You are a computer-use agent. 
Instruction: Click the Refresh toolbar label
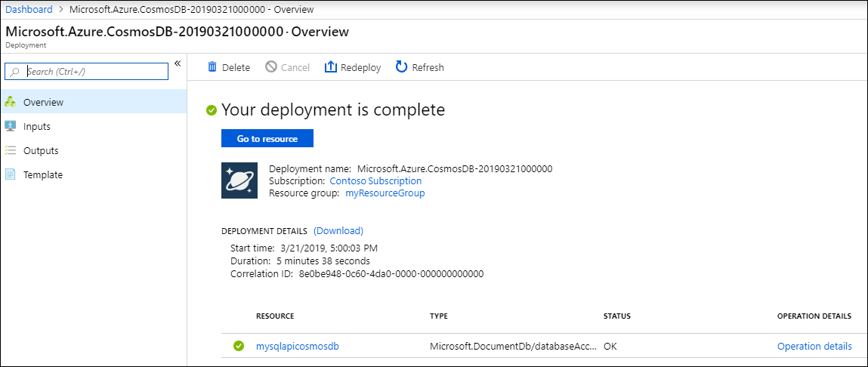pos(428,67)
